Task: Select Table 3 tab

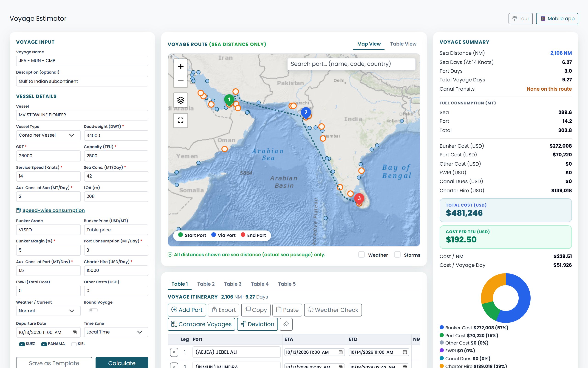Action: pyautogui.click(x=232, y=284)
